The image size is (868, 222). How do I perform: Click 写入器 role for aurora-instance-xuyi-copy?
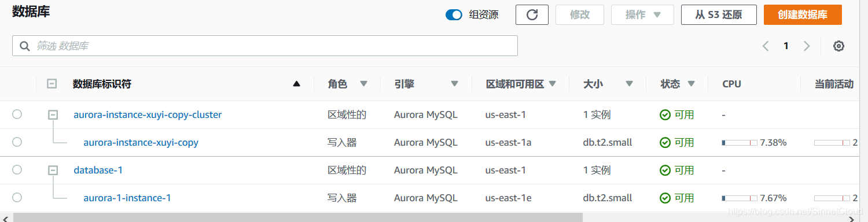[342, 142]
